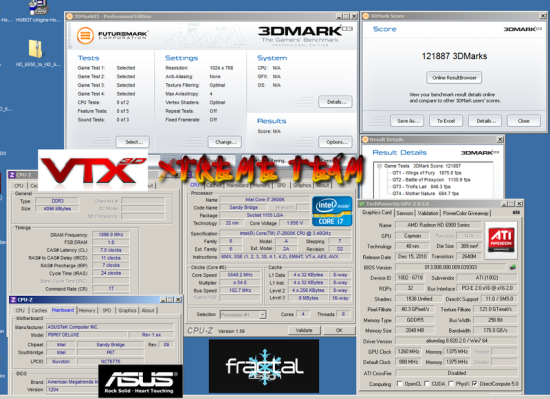The width and height of the screenshot is (550, 399).
Task: Click the GPU-Z BIOS save chip icon
Action: 513,267
